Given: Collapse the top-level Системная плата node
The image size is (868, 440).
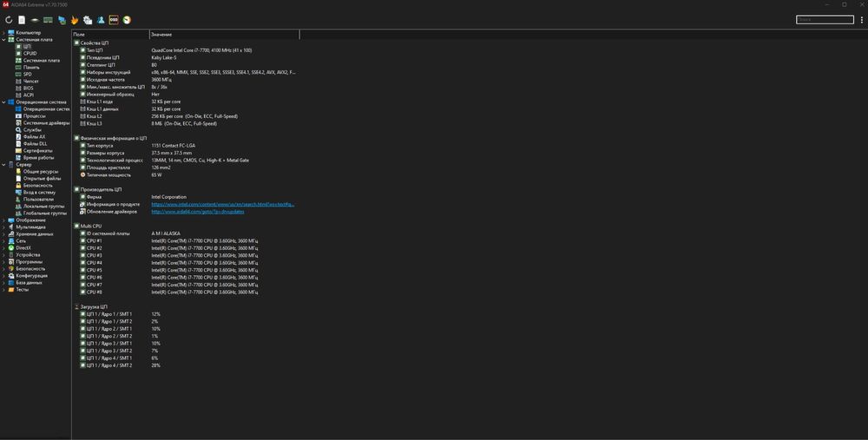Looking at the screenshot, I should [x=3, y=40].
